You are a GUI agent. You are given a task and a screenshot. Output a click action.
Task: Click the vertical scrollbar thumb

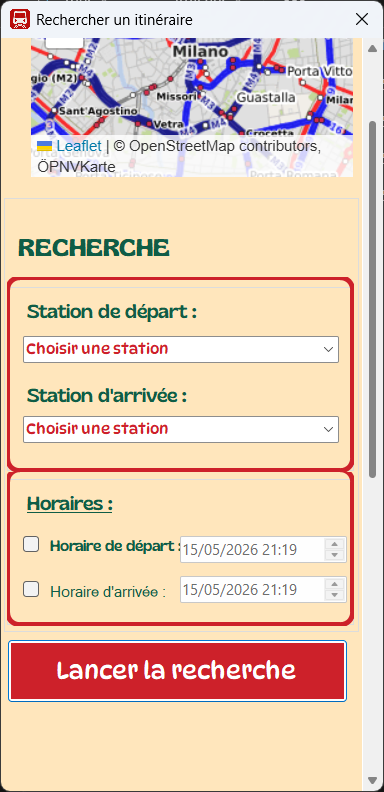tap(373, 299)
